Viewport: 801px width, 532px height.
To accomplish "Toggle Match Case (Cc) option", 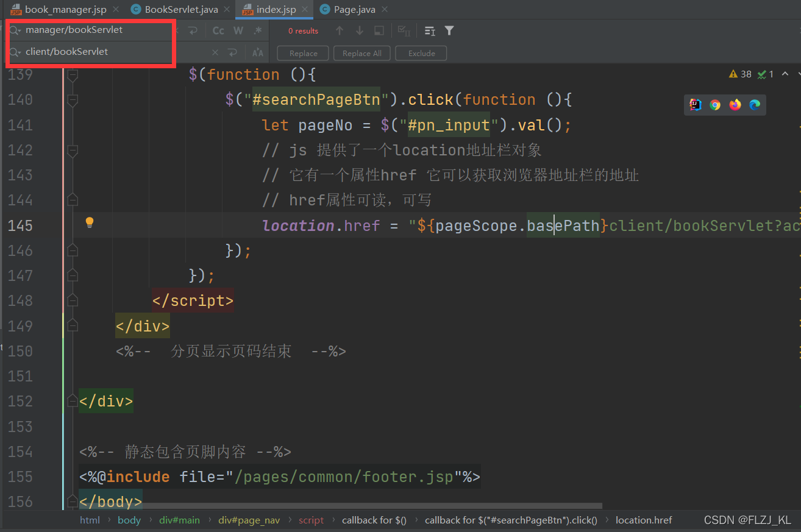I will coord(218,30).
